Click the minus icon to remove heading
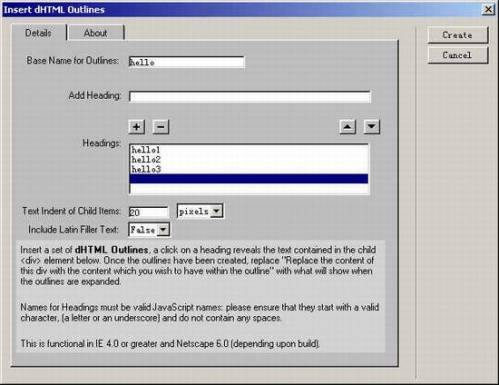This screenshot has width=499, height=385. (161, 127)
